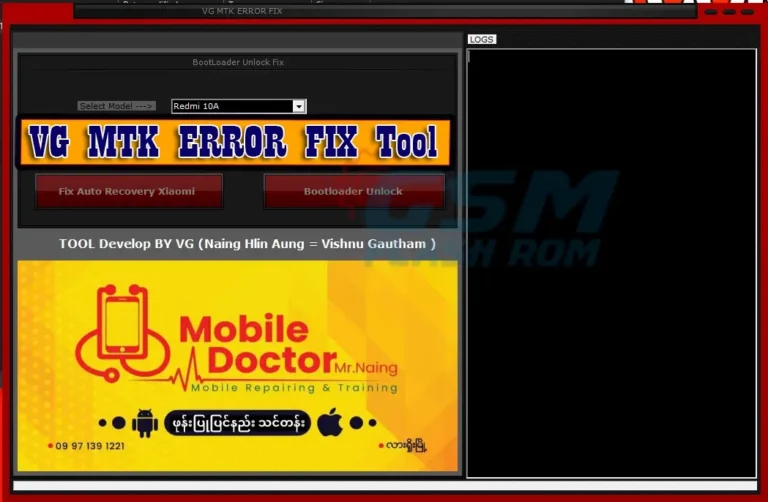The image size is (768, 502).
Task: Click the phone number 09 97 139 1221
Action: pos(91,447)
